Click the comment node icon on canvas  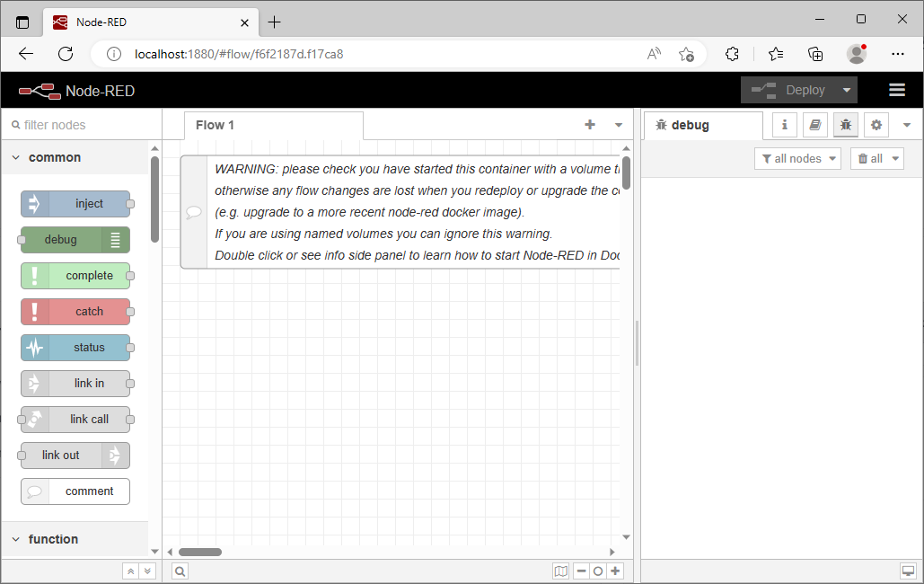[194, 212]
